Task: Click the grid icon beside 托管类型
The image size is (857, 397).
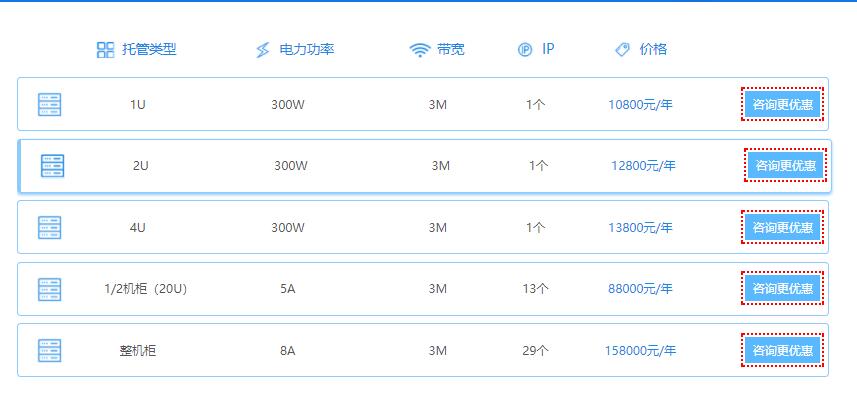Action: [x=105, y=50]
